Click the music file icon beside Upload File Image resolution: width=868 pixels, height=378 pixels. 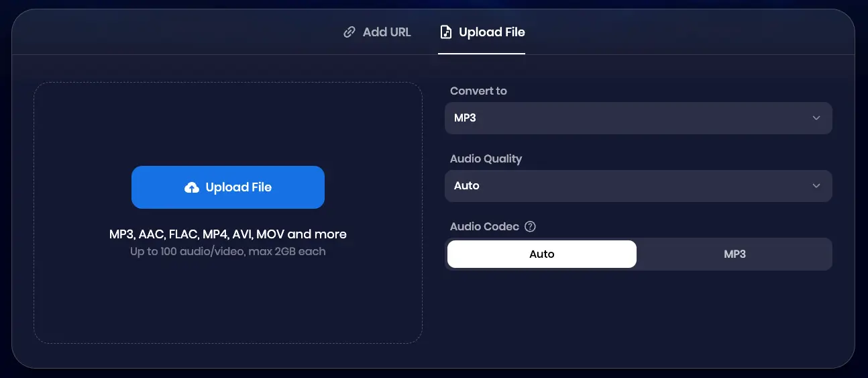(x=445, y=32)
